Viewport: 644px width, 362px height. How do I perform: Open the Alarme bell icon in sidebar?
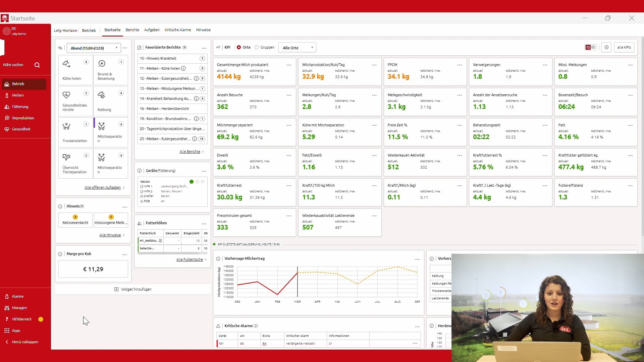pyautogui.click(x=7, y=296)
